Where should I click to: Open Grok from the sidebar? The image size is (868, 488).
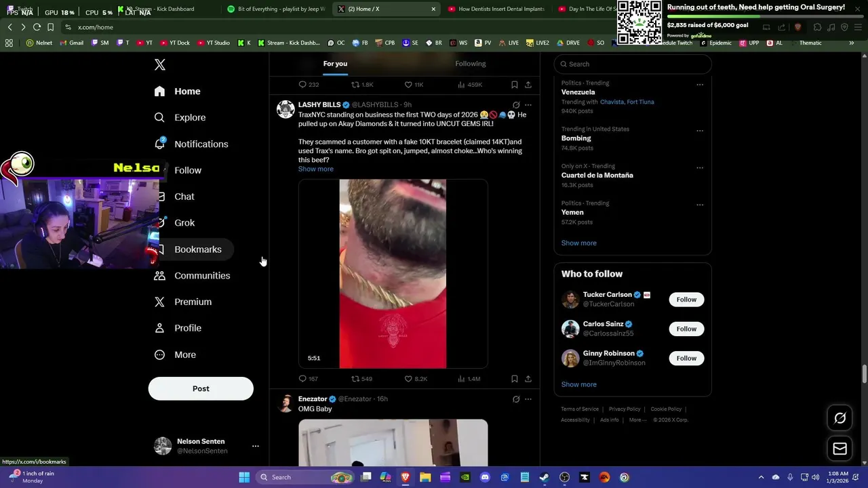click(184, 223)
